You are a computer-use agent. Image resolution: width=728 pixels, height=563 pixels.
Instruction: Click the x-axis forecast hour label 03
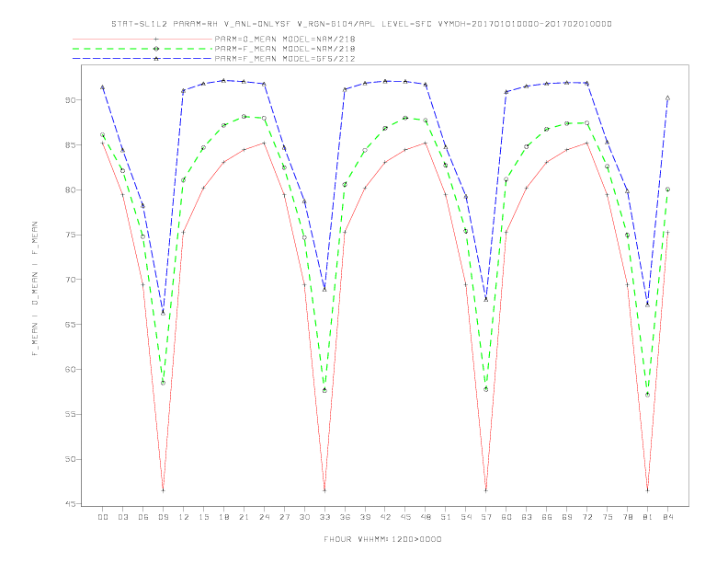(122, 517)
